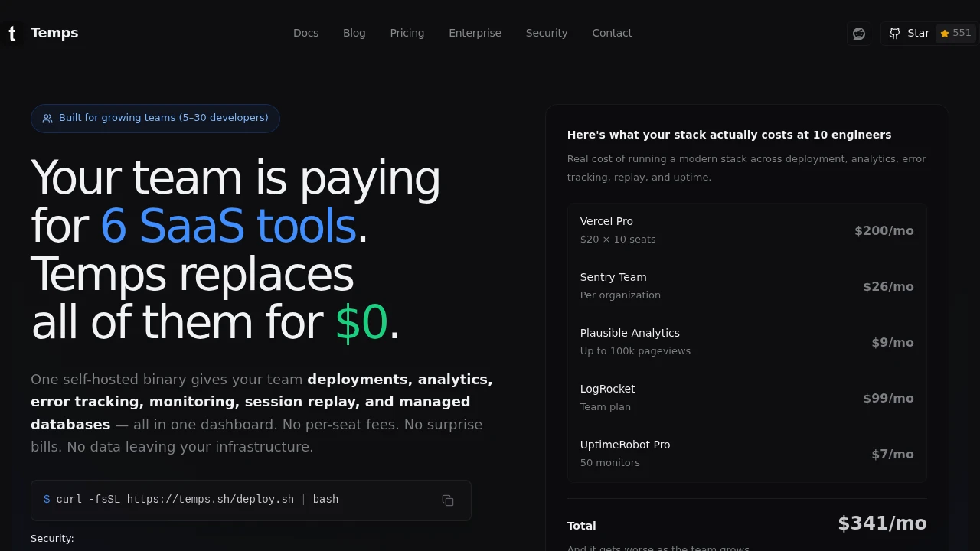
Task: Click the curl install command text
Action: 197,500
